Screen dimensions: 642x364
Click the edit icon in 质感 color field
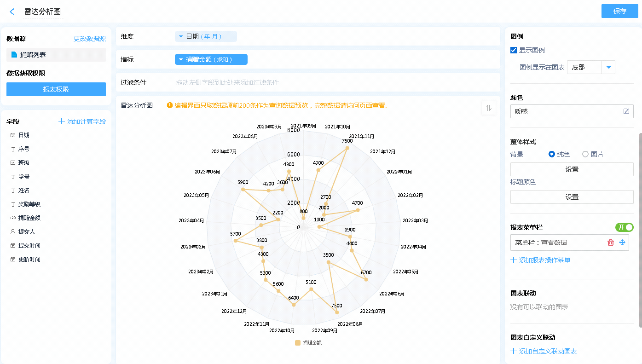click(626, 111)
